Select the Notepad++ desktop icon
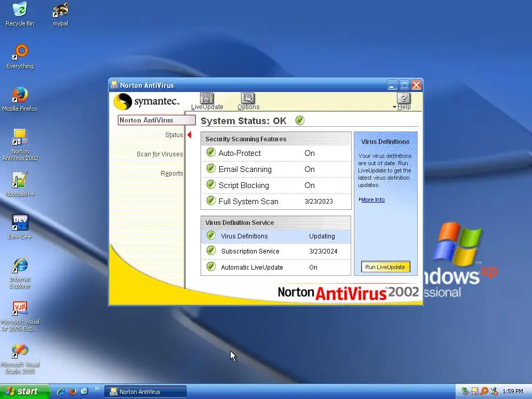The image size is (532, 399). click(20, 184)
